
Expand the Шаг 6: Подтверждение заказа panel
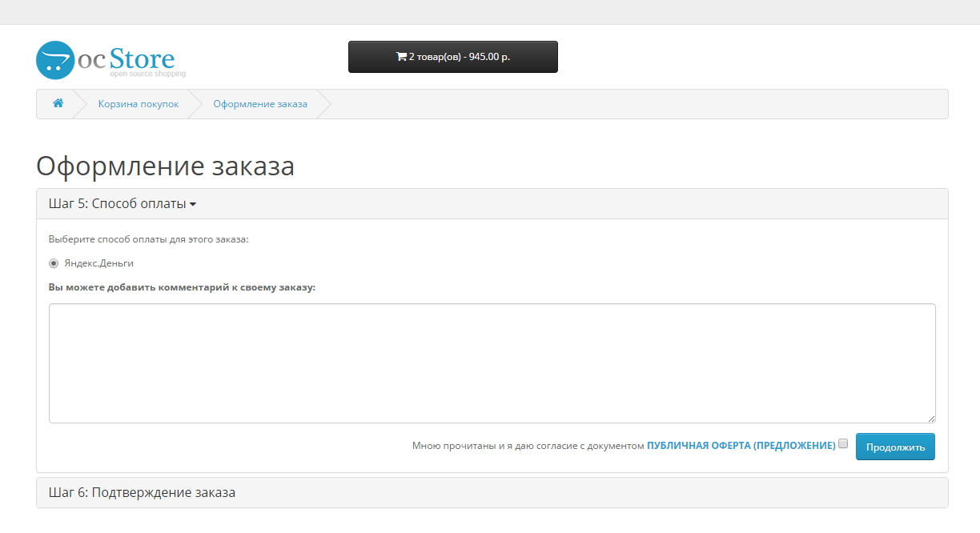point(142,493)
